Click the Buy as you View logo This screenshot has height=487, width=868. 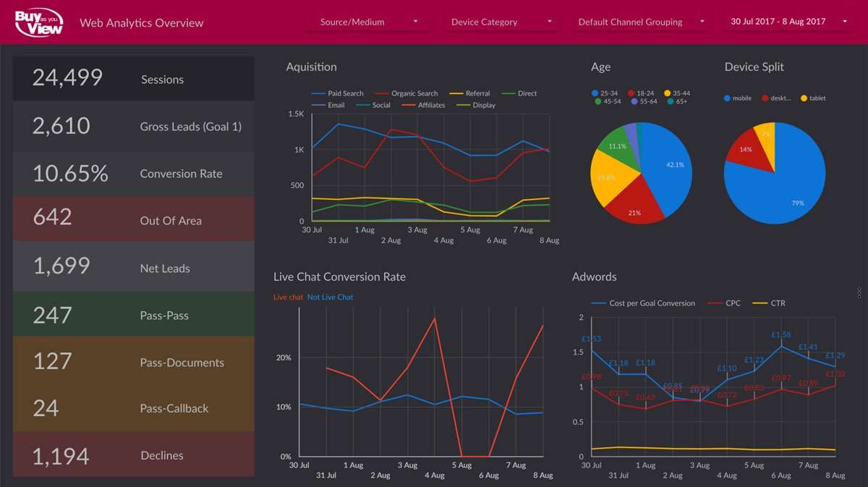click(38, 22)
